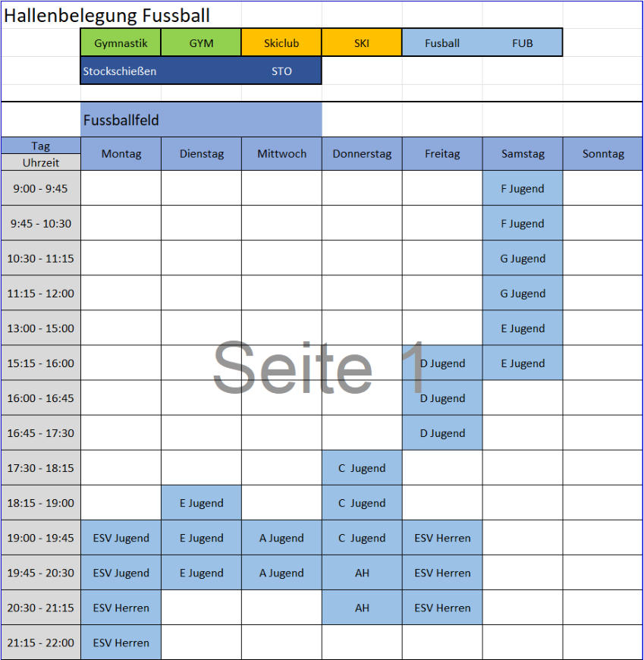Click the orange Skiclub legend cell
Image resolution: width=644 pixels, height=660 pixels.
pos(281,42)
